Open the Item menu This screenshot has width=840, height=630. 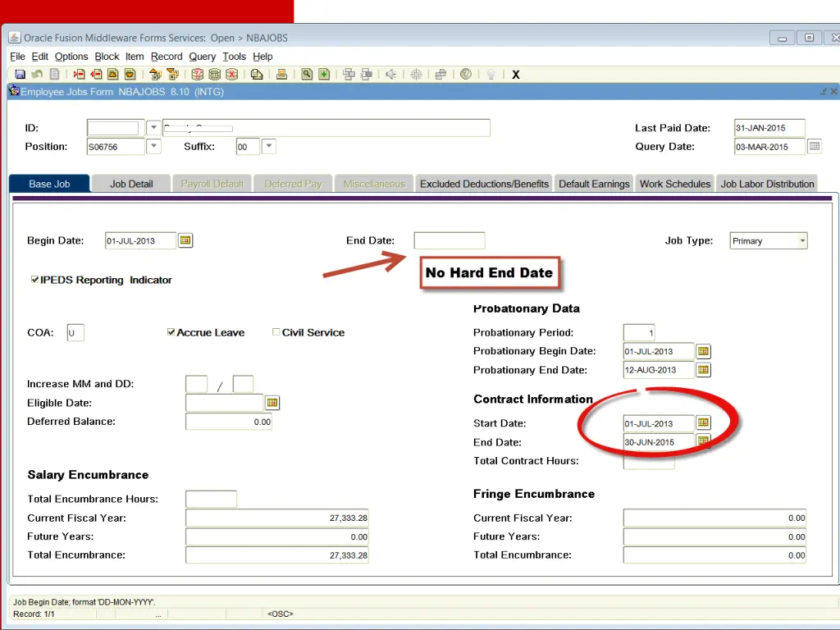click(x=135, y=57)
